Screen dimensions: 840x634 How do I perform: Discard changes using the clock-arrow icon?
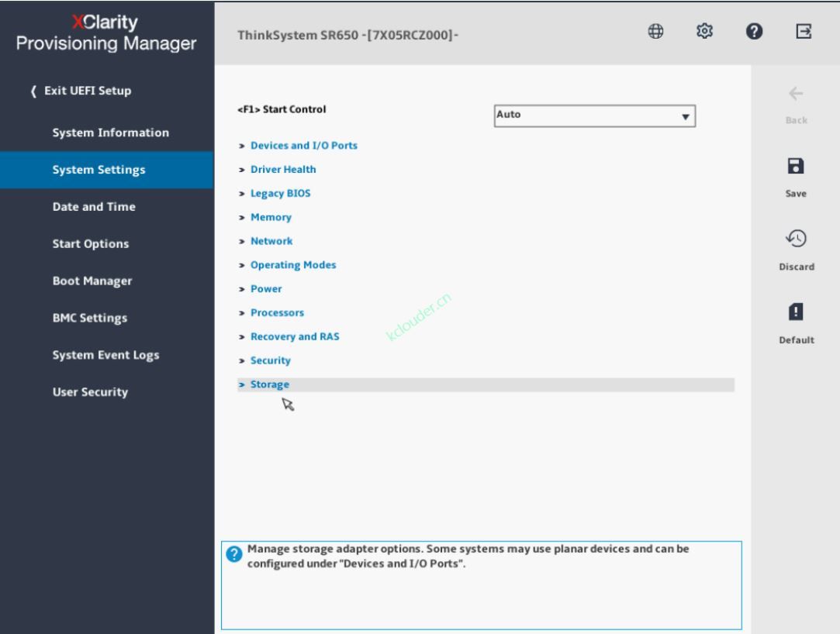click(x=796, y=238)
